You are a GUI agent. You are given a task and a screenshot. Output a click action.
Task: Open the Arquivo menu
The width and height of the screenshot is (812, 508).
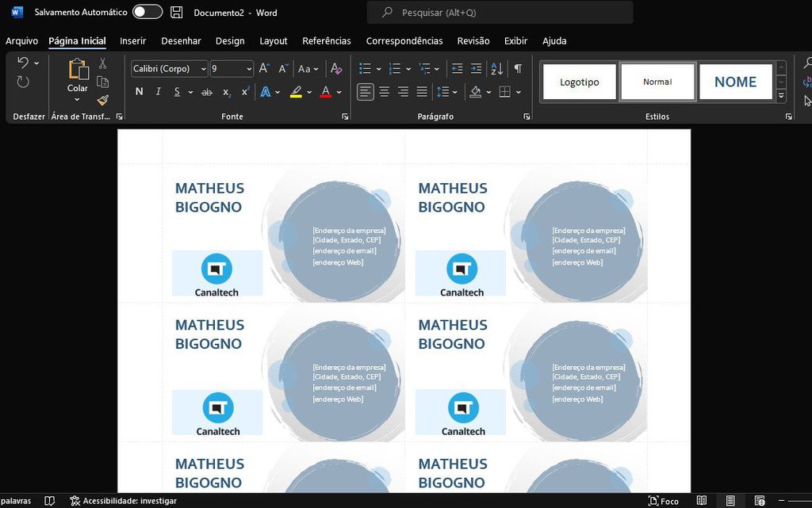(x=21, y=41)
